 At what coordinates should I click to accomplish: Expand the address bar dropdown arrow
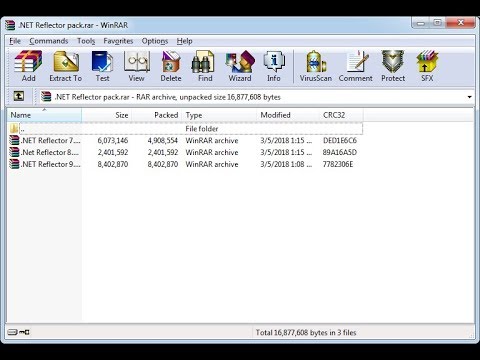469,97
